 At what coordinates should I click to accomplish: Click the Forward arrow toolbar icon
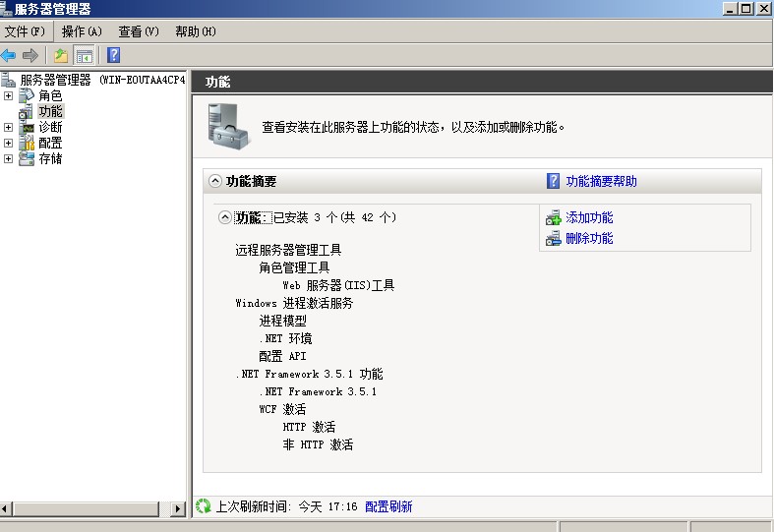point(30,55)
